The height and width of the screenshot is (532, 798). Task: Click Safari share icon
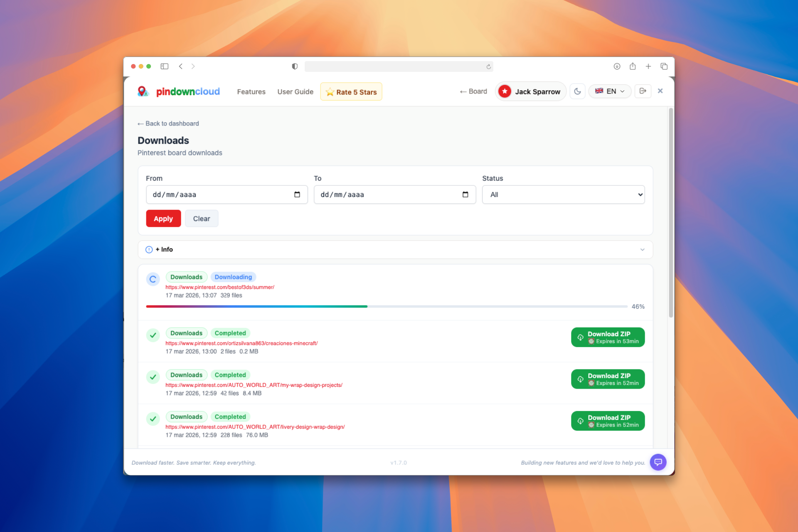click(633, 66)
